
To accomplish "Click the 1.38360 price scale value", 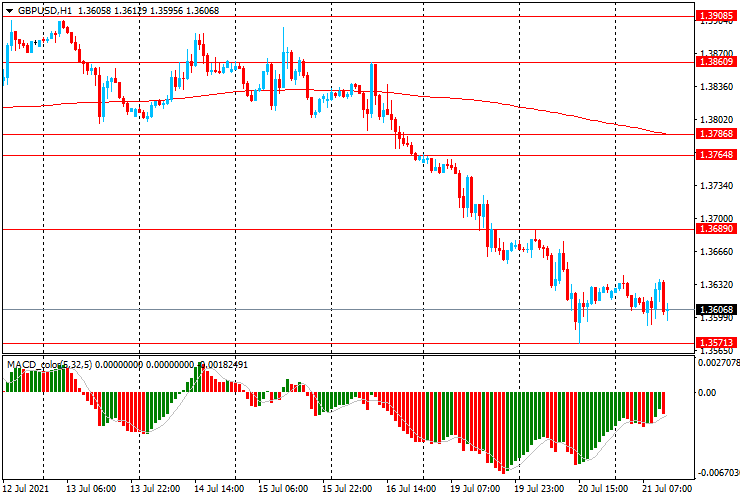I will point(717,87).
